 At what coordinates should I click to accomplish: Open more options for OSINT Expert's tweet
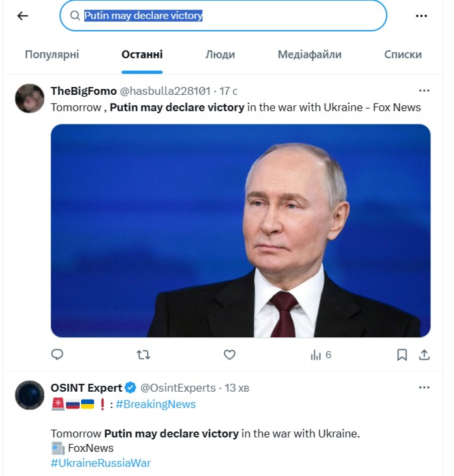click(x=424, y=387)
